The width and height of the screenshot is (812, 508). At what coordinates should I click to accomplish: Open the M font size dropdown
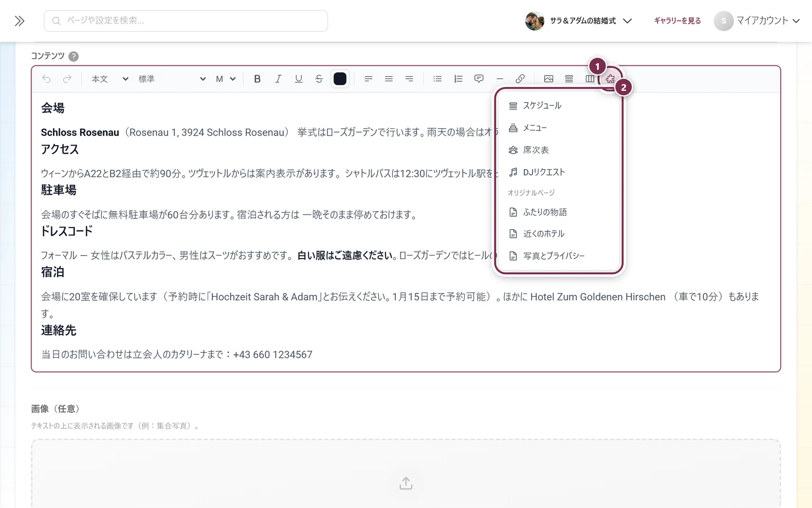tap(226, 79)
